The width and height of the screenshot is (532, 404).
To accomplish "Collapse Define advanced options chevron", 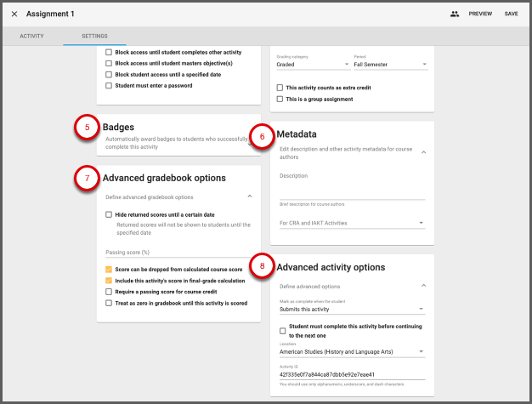I will tap(423, 286).
